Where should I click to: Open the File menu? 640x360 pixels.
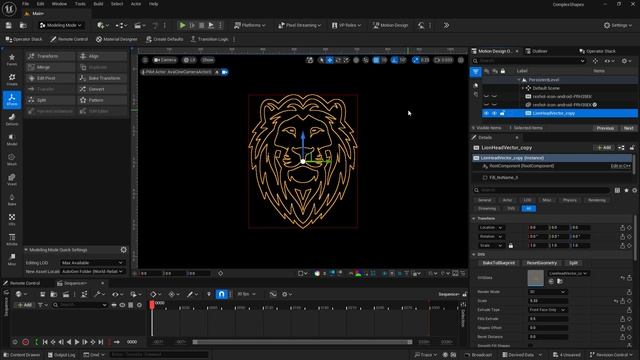(25, 4)
